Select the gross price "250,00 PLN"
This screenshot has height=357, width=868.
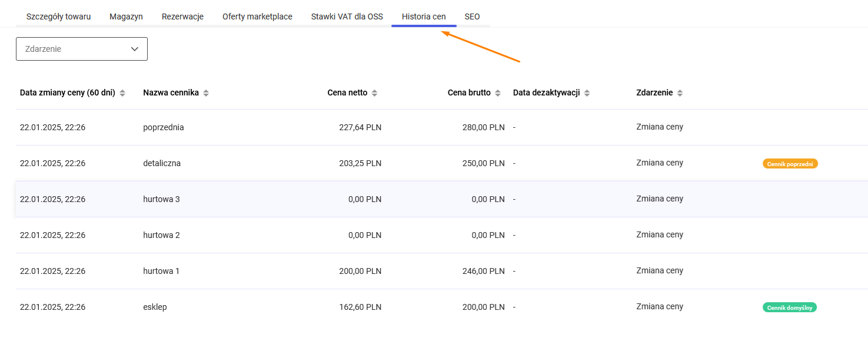click(x=483, y=163)
